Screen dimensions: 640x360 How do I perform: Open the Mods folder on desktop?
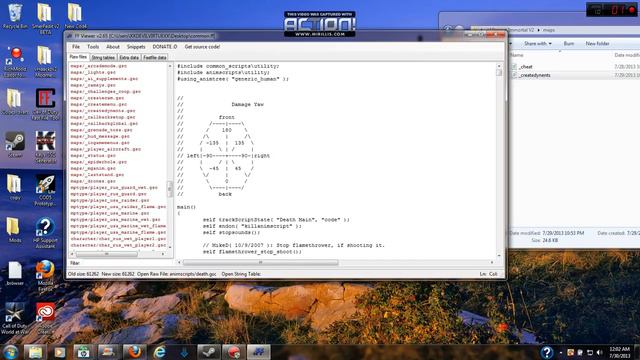coord(14,230)
